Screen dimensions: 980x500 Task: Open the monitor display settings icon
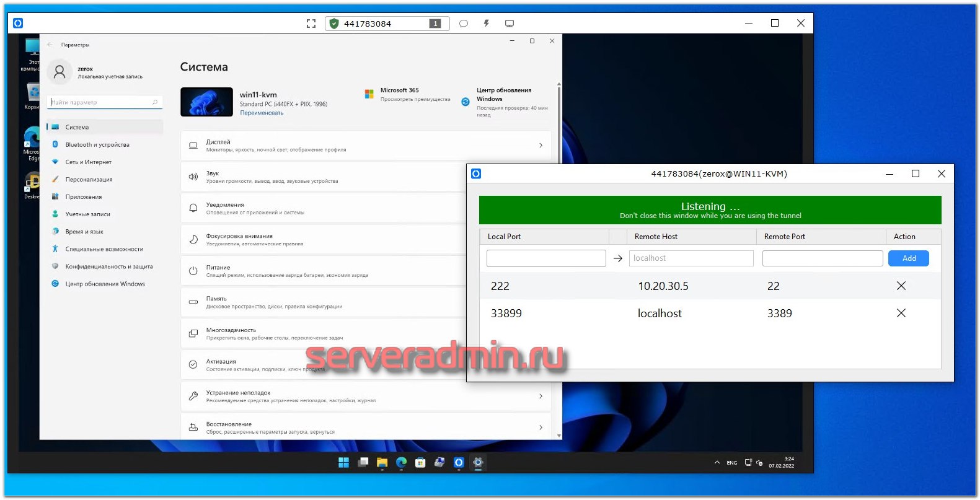click(509, 24)
